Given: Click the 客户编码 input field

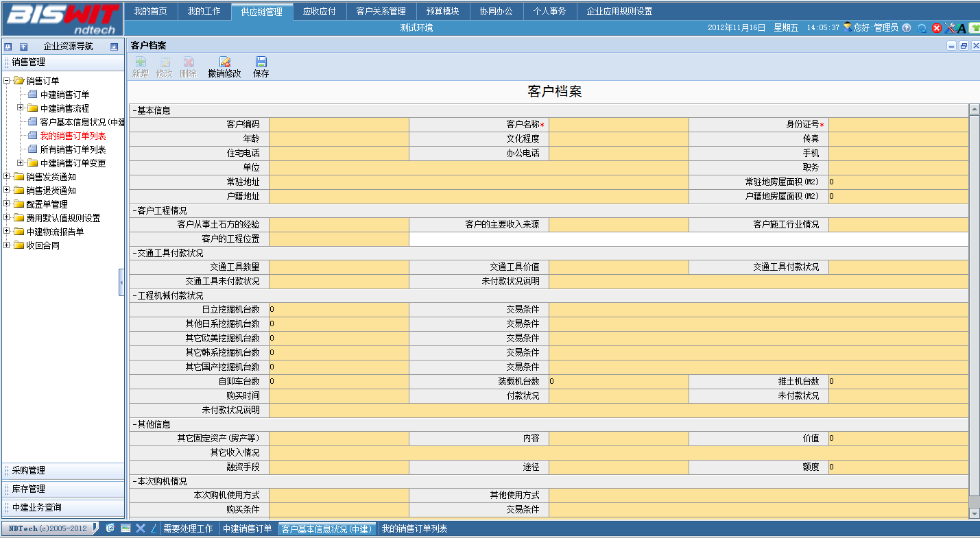Looking at the screenshot, I should (x=339, y=125).
